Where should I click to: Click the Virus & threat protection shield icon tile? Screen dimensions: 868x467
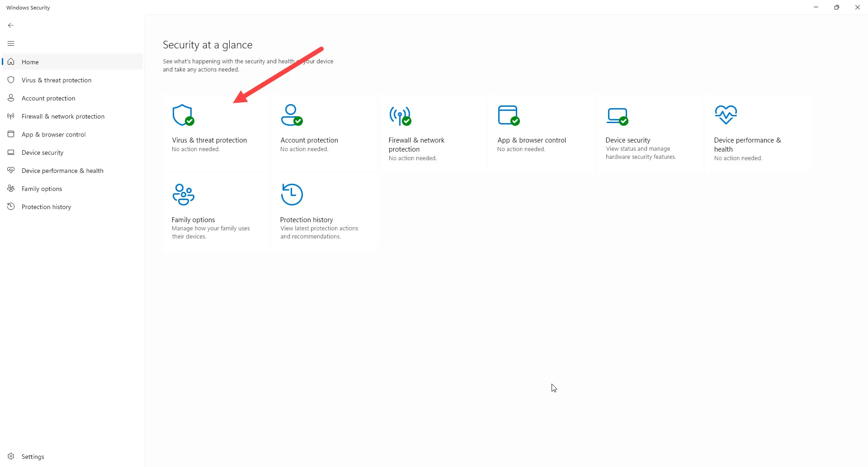(183, 115)
